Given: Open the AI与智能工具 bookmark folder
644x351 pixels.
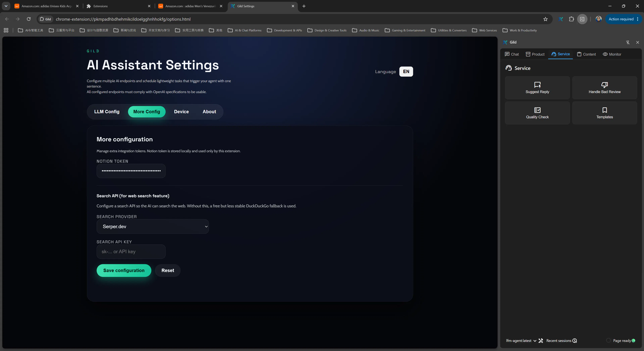Looking at the screenshot, I should 31,30.
